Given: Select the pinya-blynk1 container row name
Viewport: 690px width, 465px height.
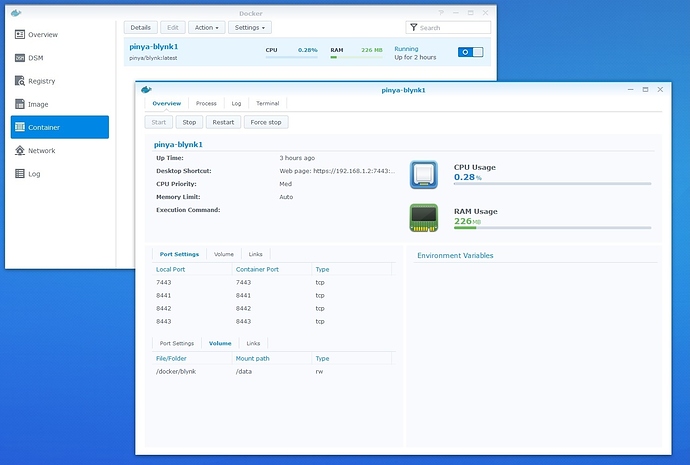Looking at the screenshot, I should click(154, 47).
